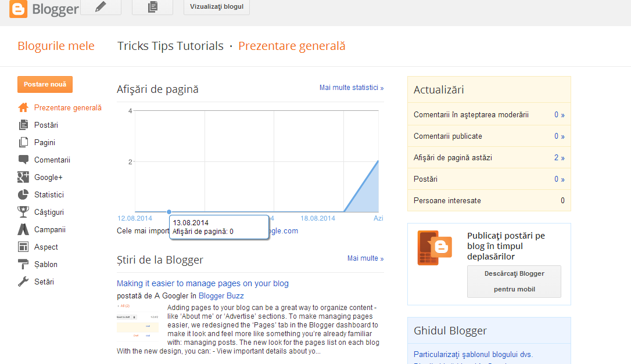
Task: Click the 12.08.2014 chart axis label
Action: pyautogui.click(x=135, y=218)
